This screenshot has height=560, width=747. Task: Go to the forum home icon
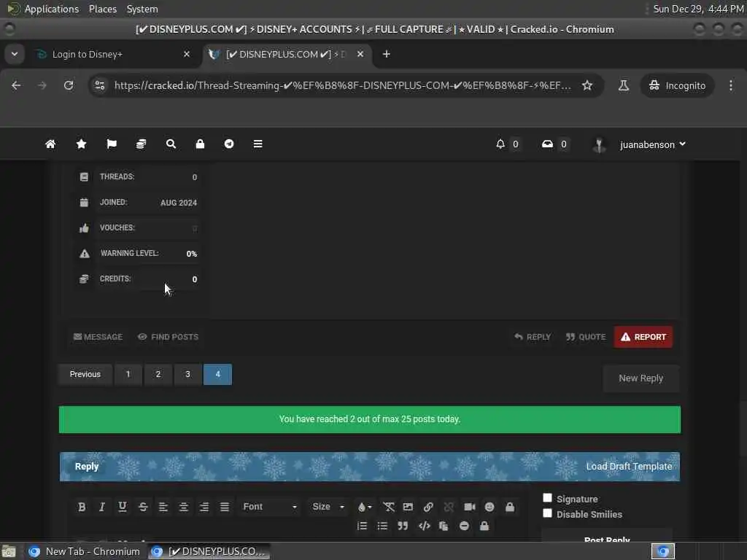click(50, 144)
